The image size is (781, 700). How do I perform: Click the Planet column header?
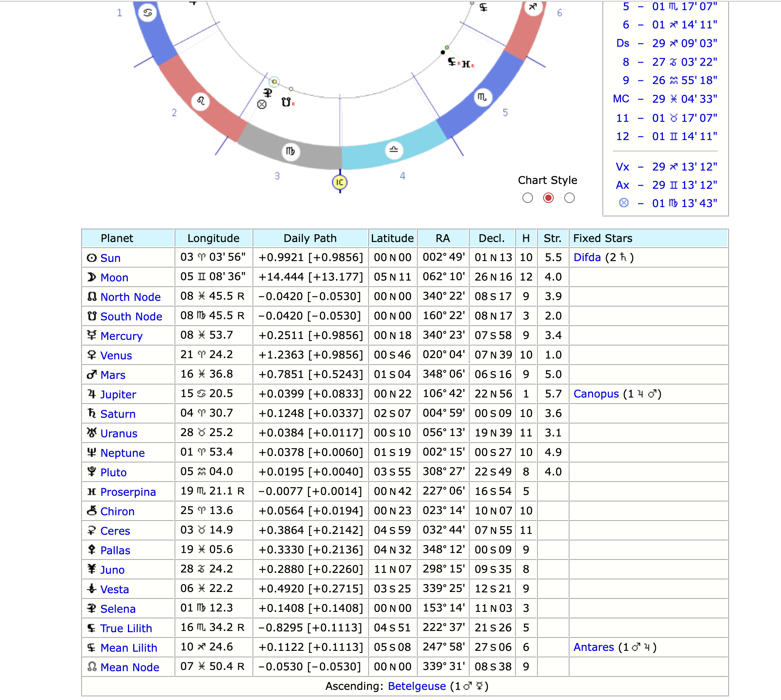[x=117, y=238]
